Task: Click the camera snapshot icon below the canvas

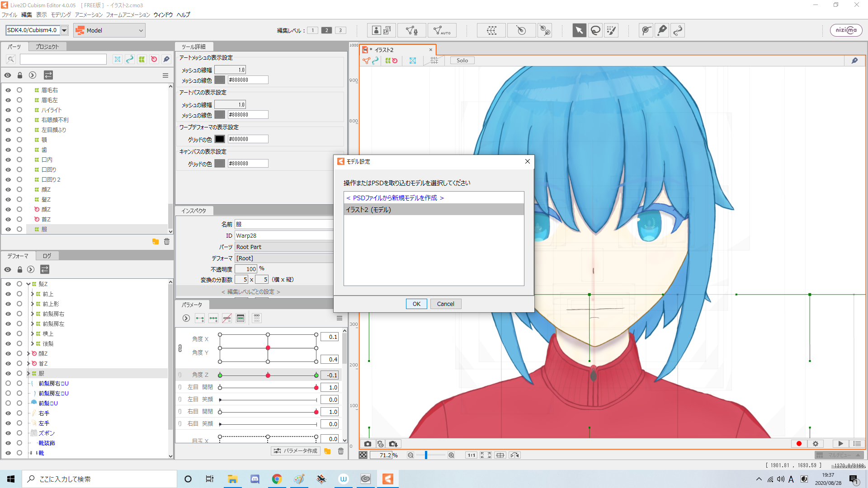Action: [368, 444]
